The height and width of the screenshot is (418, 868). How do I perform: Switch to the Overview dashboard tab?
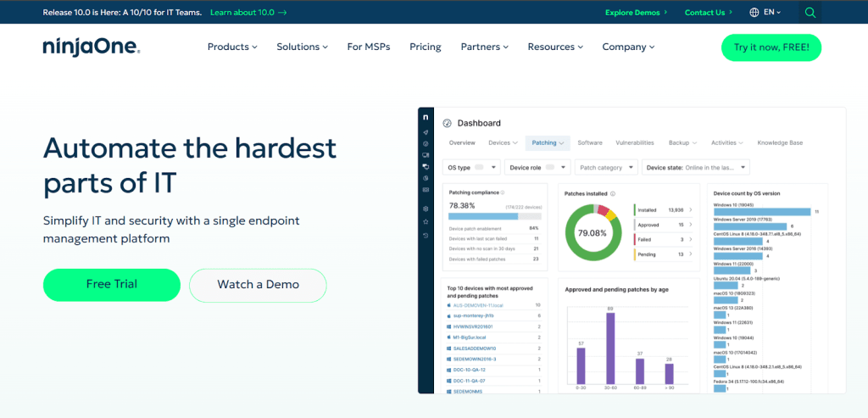[x=462, y=143]
